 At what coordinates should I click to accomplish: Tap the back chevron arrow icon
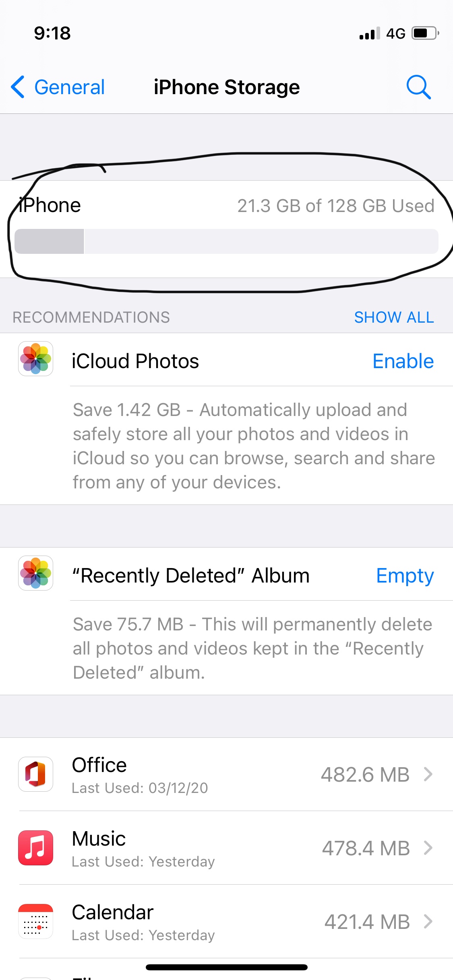coord(18,87)
